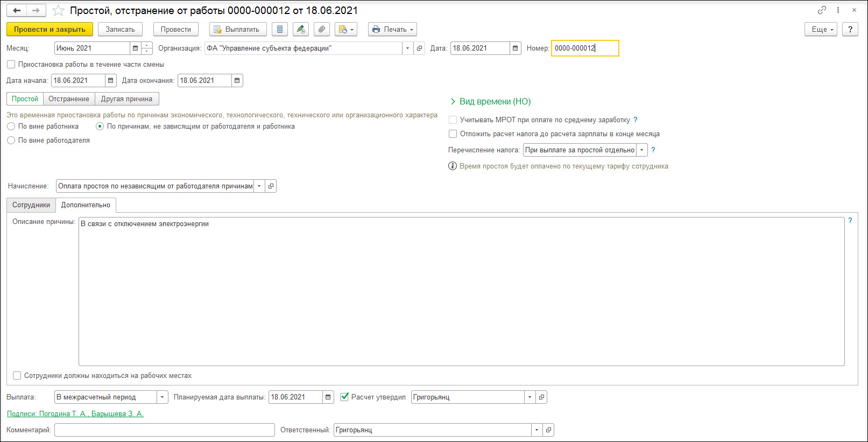Click inside Описание причины text area
Screen dimensions: 868x442
pyautogui.click(x=461, y=292)
